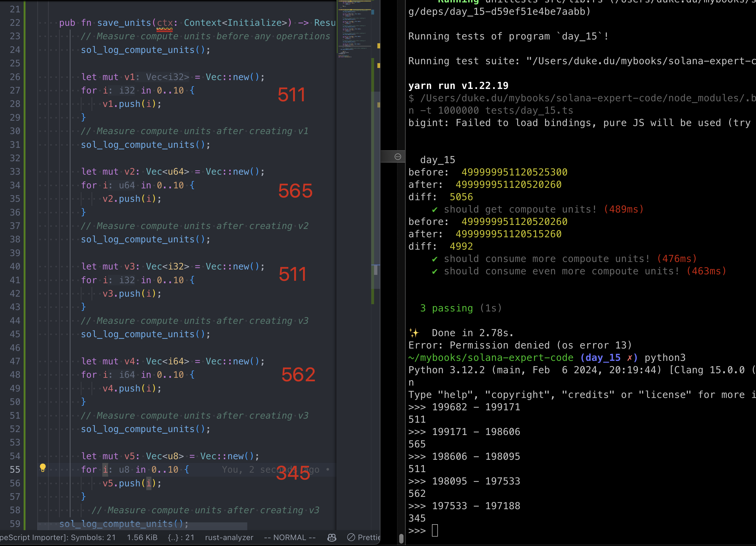Click the rust-analyzer status bar entry
756x546 pixels.
point(229,537)
